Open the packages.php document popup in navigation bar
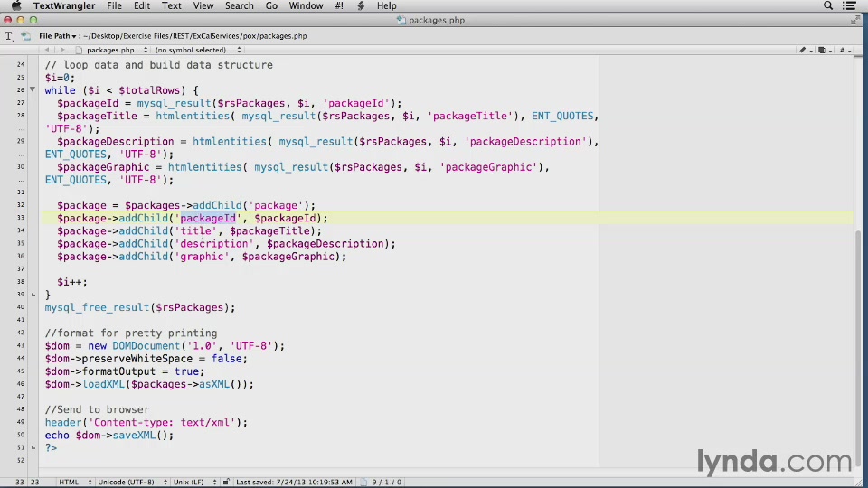868x488 pixels. (117, 50)
